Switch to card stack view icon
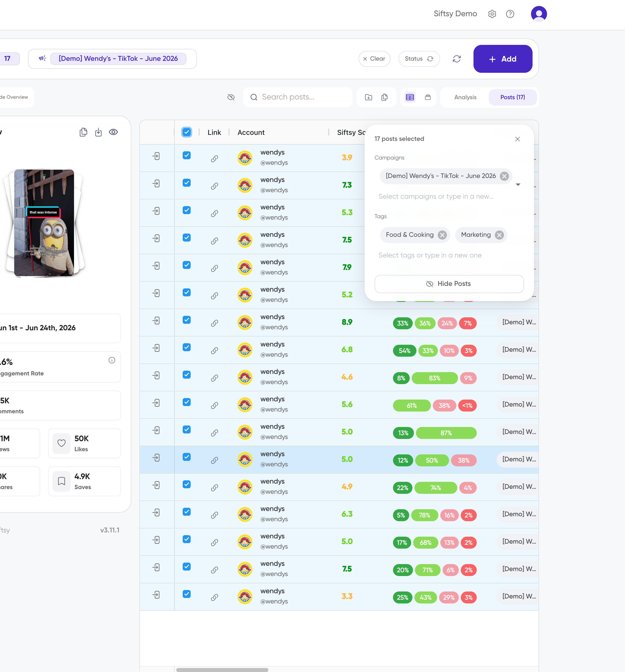 pyautogui.click(x=428, y=97)
